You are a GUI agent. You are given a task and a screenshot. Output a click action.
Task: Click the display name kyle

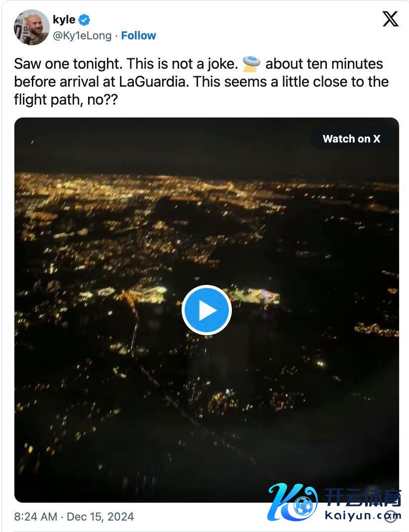64,20
